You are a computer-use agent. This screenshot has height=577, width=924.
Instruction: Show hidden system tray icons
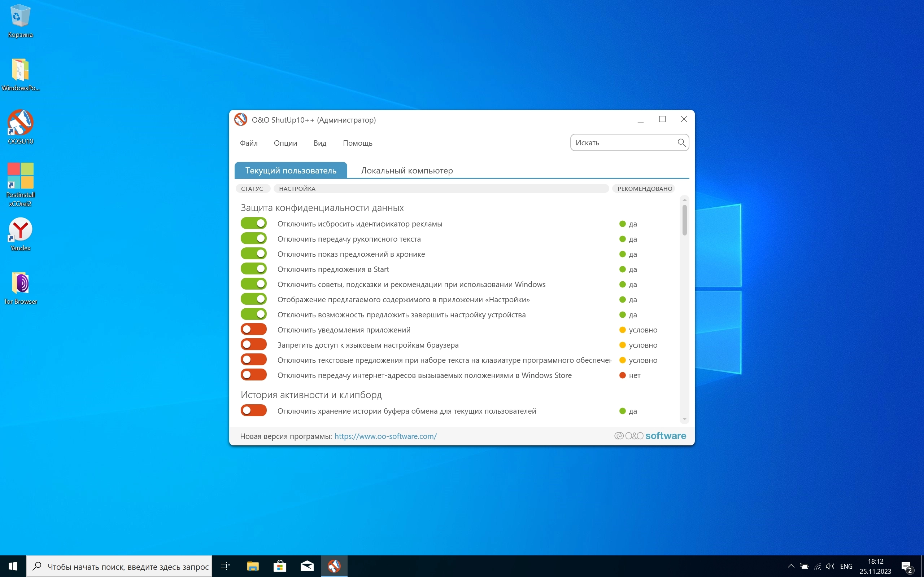click(791, 566)
